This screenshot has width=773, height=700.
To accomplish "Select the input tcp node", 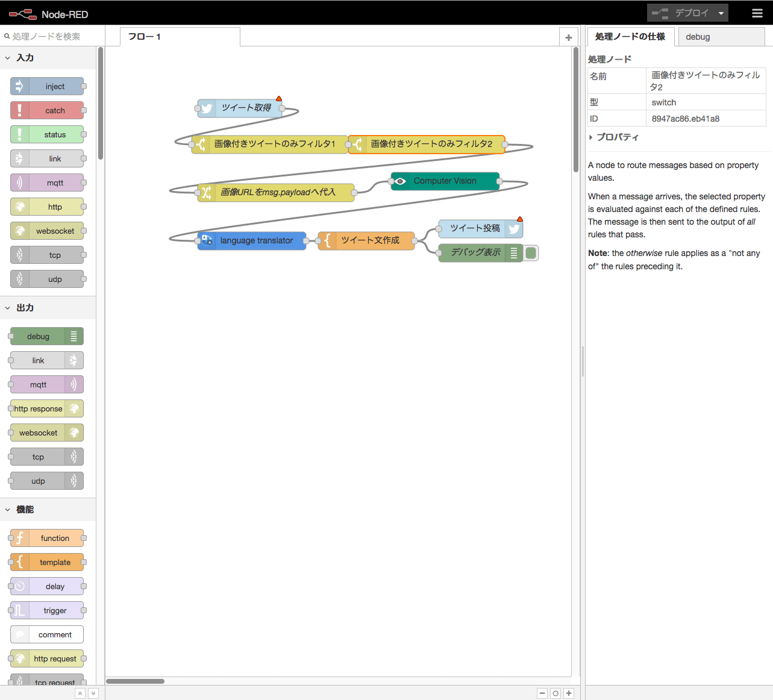I will pyautogui.click(x=47, y=255).
